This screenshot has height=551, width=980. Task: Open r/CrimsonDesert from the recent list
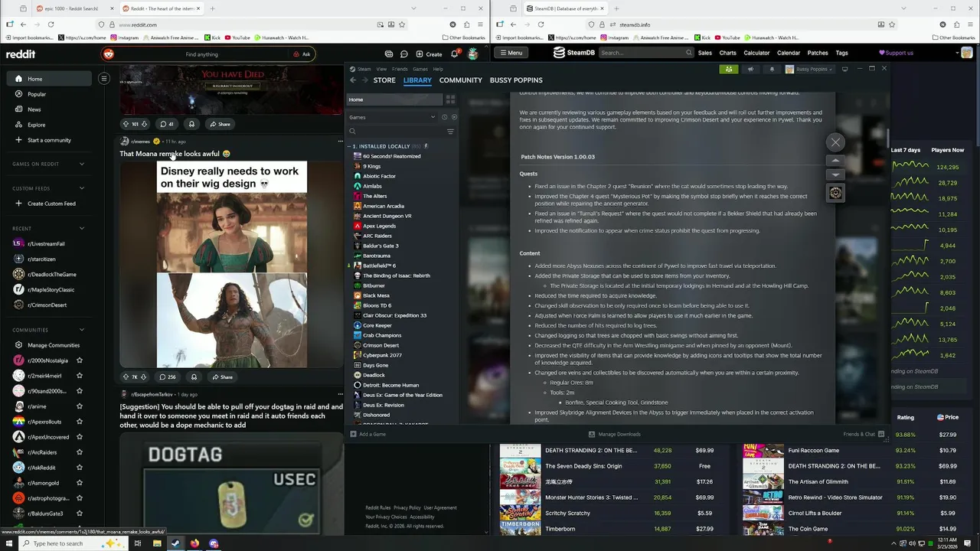click(x=47, y=305)
